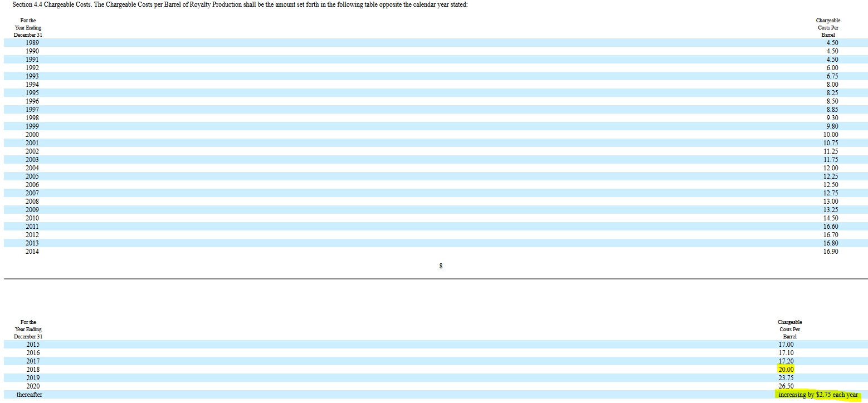The width and height of the screenshot is (868, 403).
Task: Click the 16.90 value for 2014
Action: 831,251
